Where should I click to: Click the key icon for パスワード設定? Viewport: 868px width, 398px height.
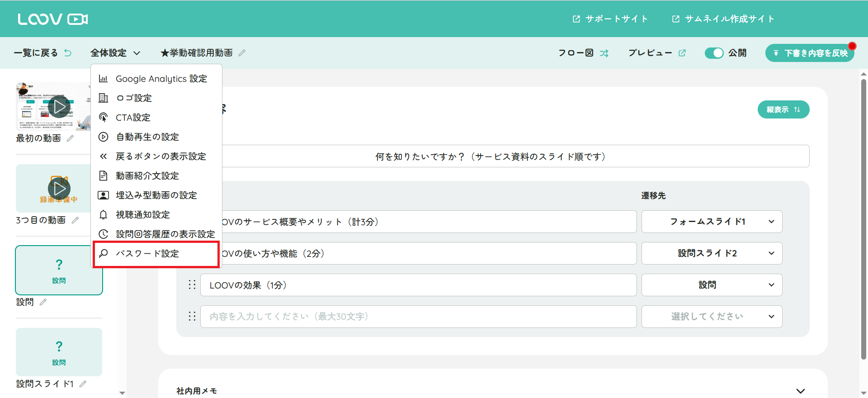click(x=104, y=254)
